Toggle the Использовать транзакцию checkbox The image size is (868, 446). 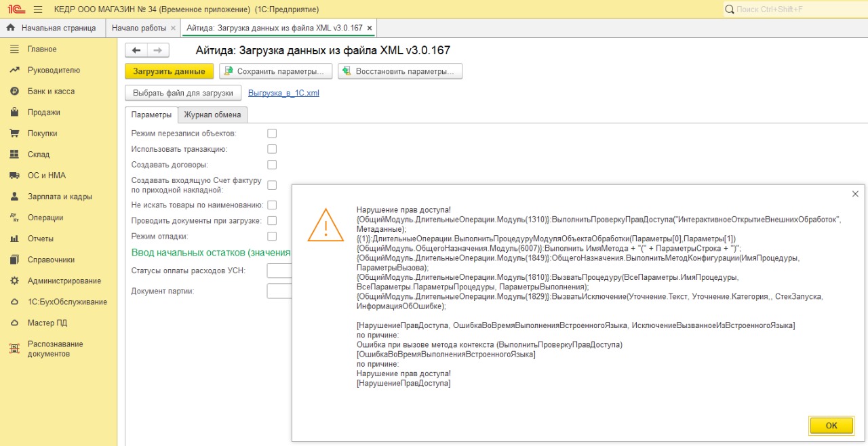click(272, 149)
